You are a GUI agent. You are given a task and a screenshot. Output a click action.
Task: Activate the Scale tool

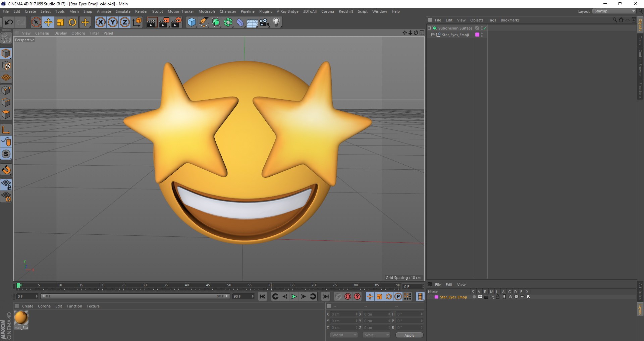tap(60, 22)
